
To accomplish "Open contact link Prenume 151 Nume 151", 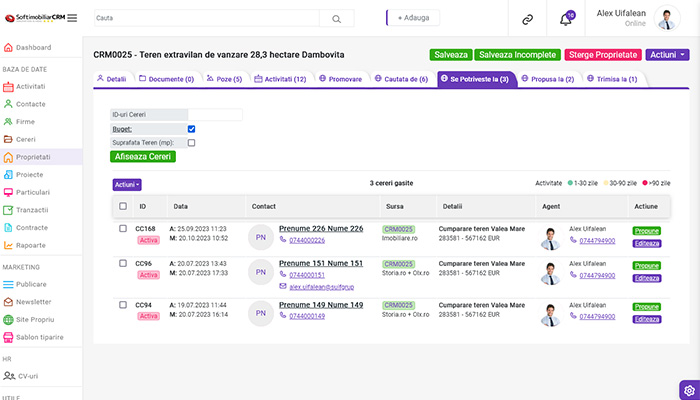I will (x=321, y=263).
